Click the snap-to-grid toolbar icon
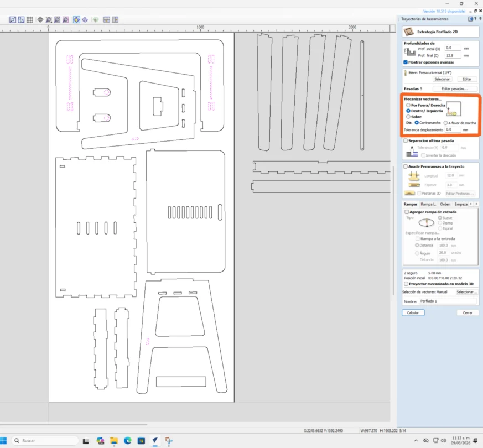 29,20
